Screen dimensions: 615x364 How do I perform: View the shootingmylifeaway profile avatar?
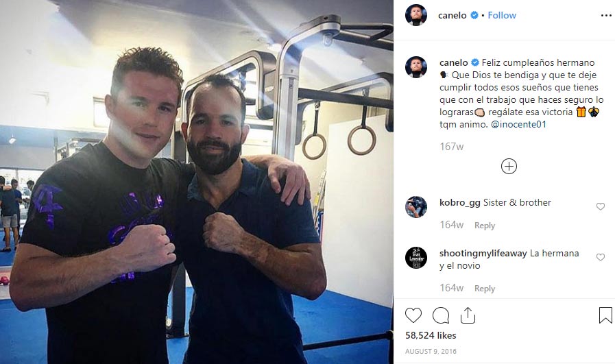pos(415,258)
